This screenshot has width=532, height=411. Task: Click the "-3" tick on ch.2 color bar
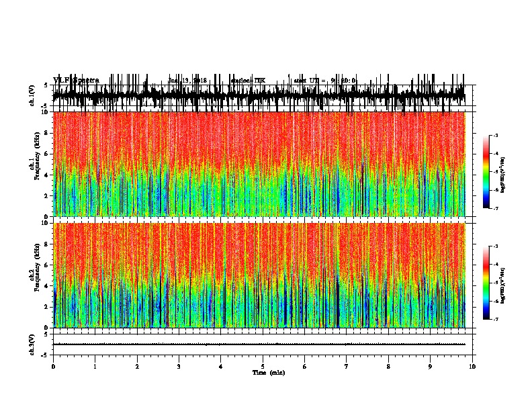point(495,246)
